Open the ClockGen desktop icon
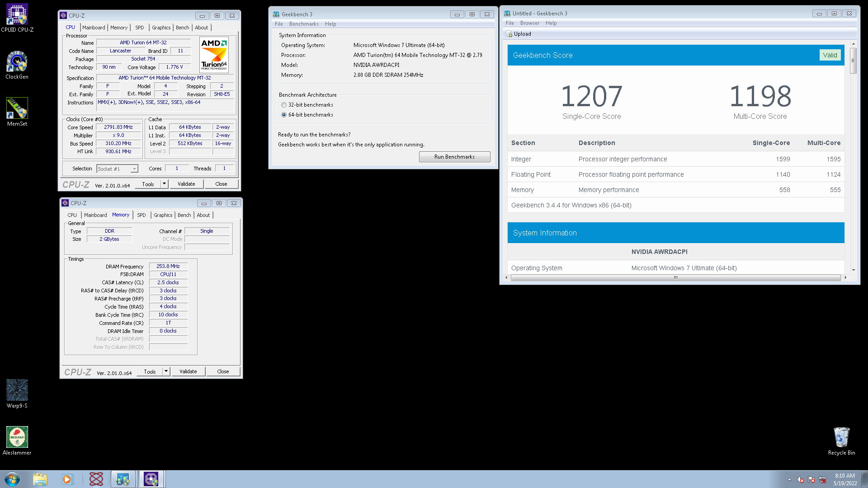 coord(17,65)
